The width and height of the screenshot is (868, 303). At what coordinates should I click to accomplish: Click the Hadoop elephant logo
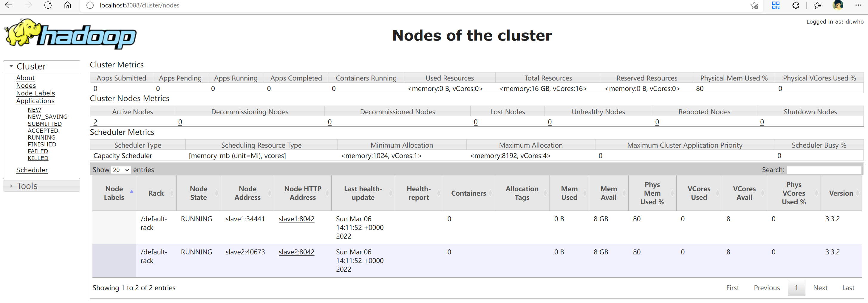coord(70,34)
